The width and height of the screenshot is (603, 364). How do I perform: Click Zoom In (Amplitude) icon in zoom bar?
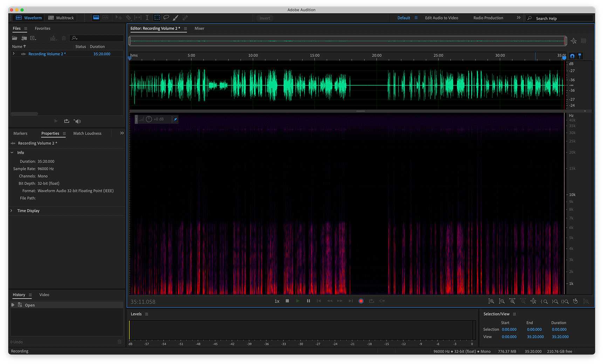[491, 301]
